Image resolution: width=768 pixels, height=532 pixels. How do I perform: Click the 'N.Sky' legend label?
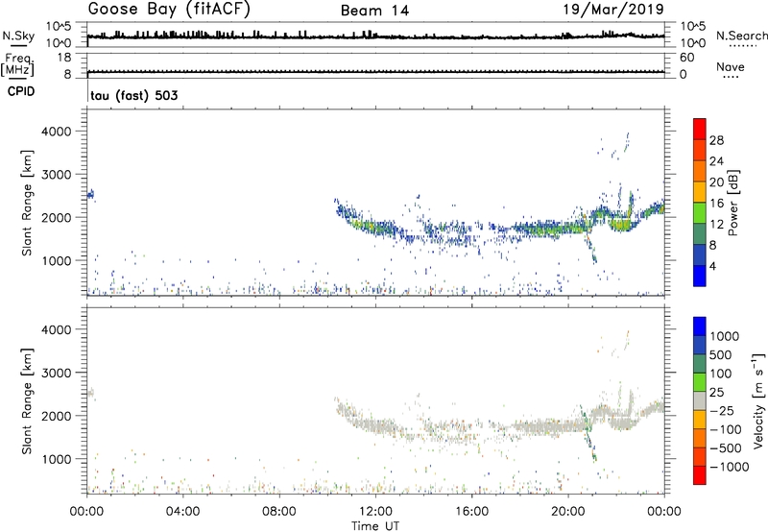point(18,36)
